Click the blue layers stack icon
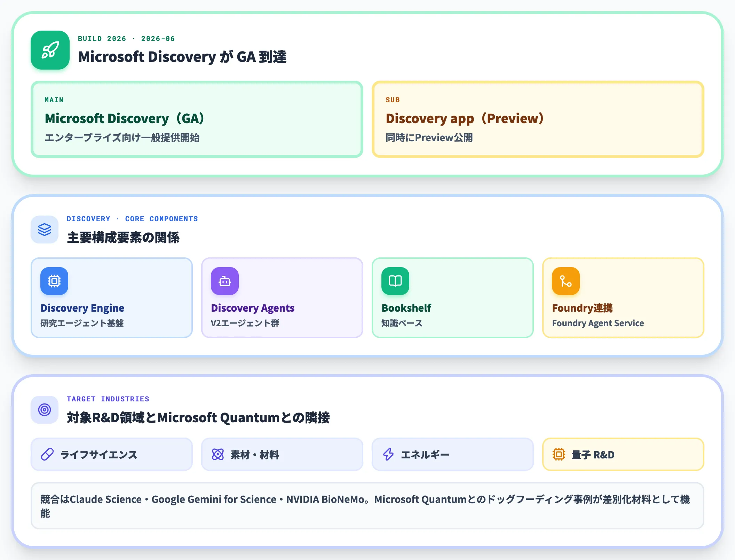This screenshot has height=560, width=735. pos(45,230)
